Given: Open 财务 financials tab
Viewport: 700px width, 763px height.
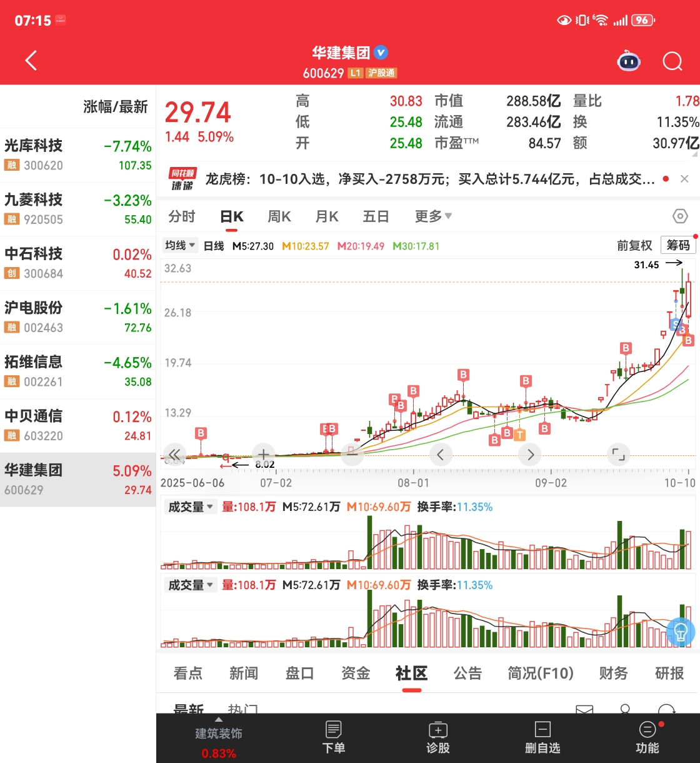Looking at the screenshot, I should pos(613,673).
